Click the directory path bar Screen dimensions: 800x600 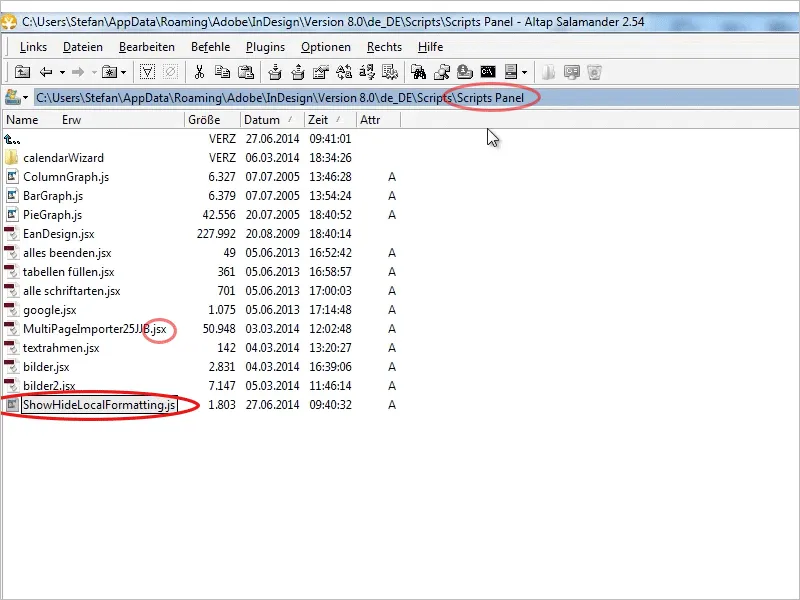(416, 97)
